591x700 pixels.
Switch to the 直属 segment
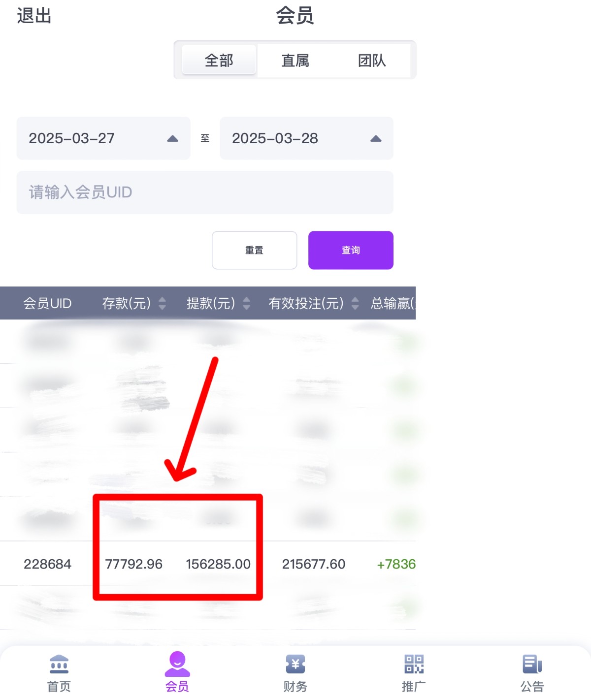295,60
